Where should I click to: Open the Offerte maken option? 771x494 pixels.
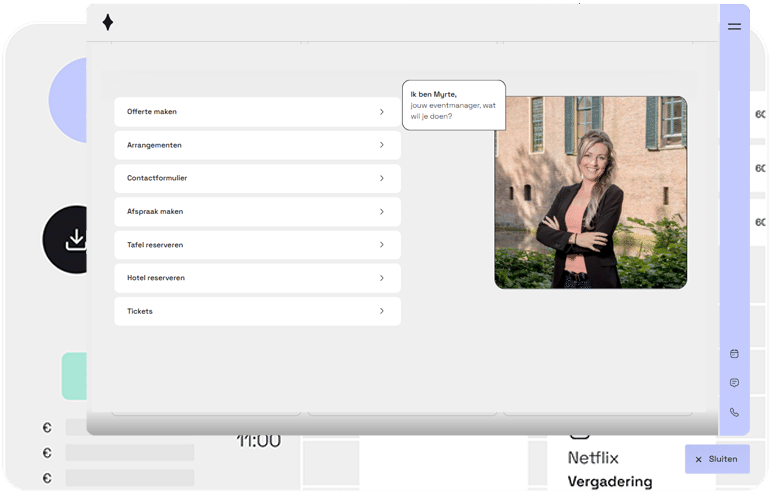(257, 112)
